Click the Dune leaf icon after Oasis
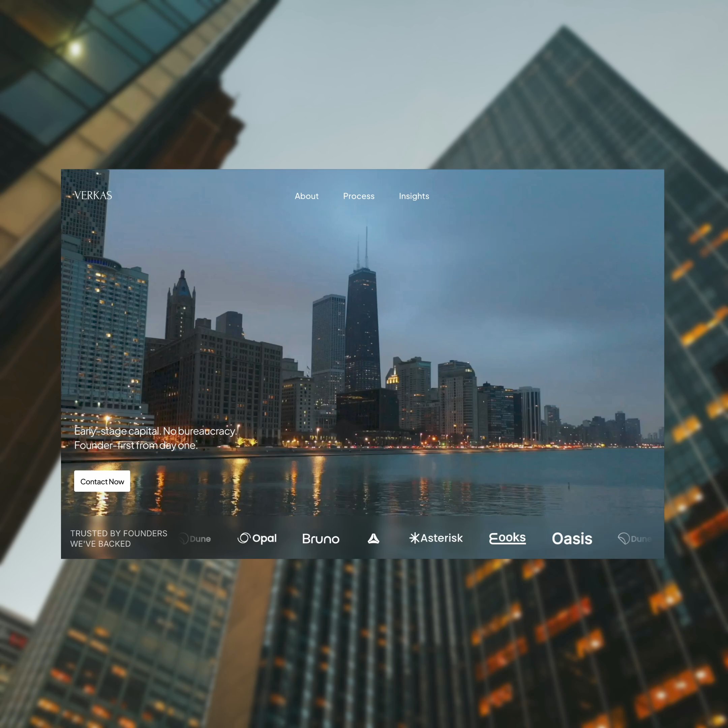728x728 pixels. (624, 539)
